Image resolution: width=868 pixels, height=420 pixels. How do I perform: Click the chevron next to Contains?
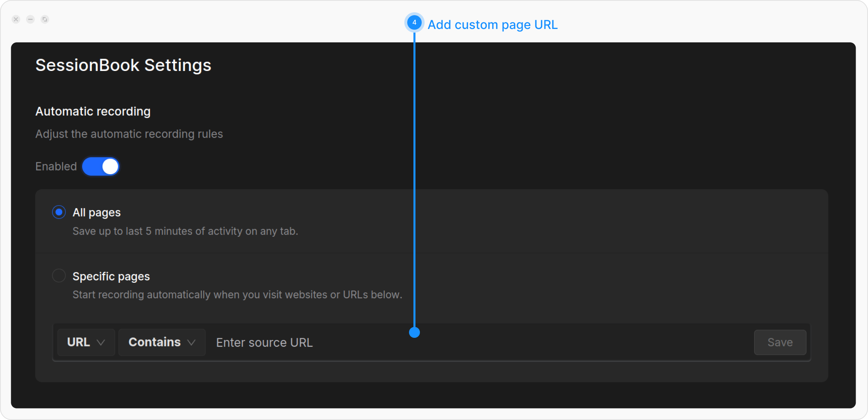(x=191, y=343)
